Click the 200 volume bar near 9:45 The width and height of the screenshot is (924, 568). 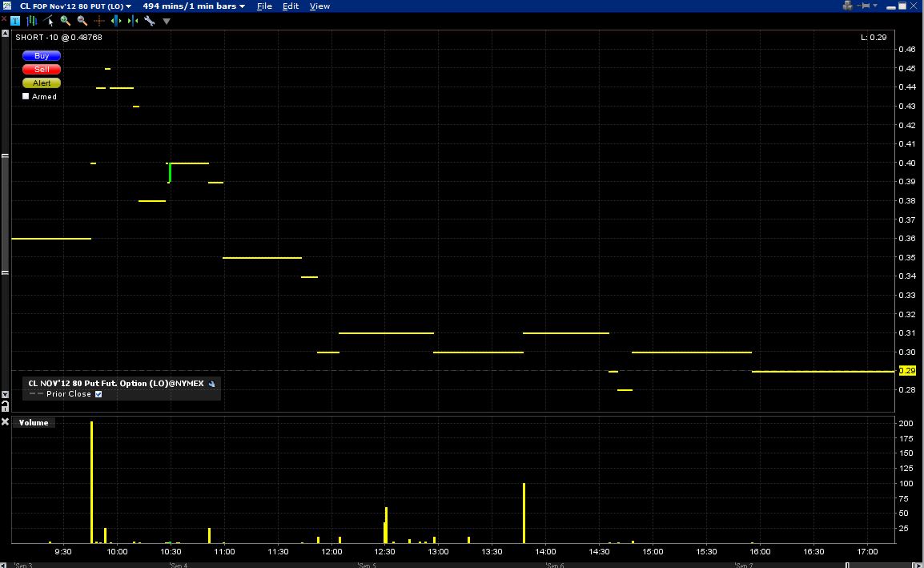point(92,482)
